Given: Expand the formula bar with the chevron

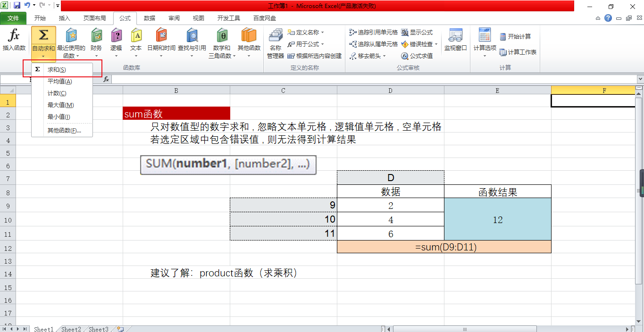Looking at the screenshot, I should (x=640, y=79).
